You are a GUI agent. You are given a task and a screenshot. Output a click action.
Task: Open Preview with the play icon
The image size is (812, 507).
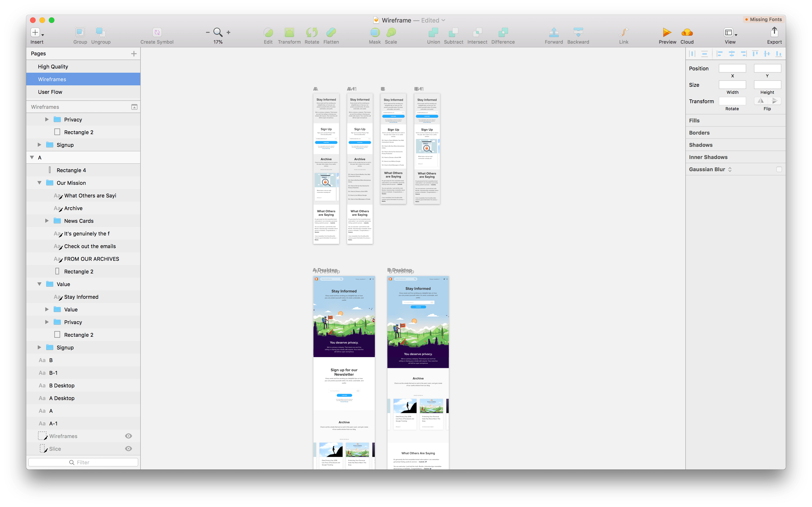coord(667,33)
